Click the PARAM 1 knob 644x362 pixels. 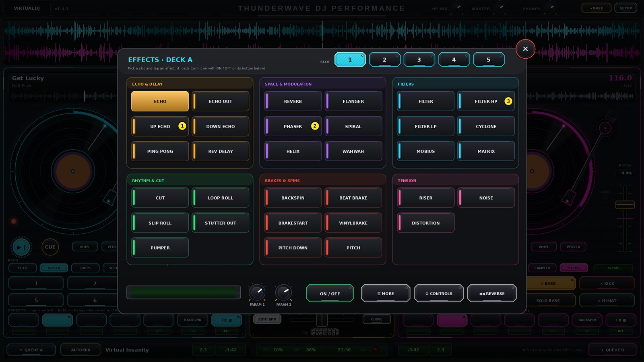coord(257,292)
